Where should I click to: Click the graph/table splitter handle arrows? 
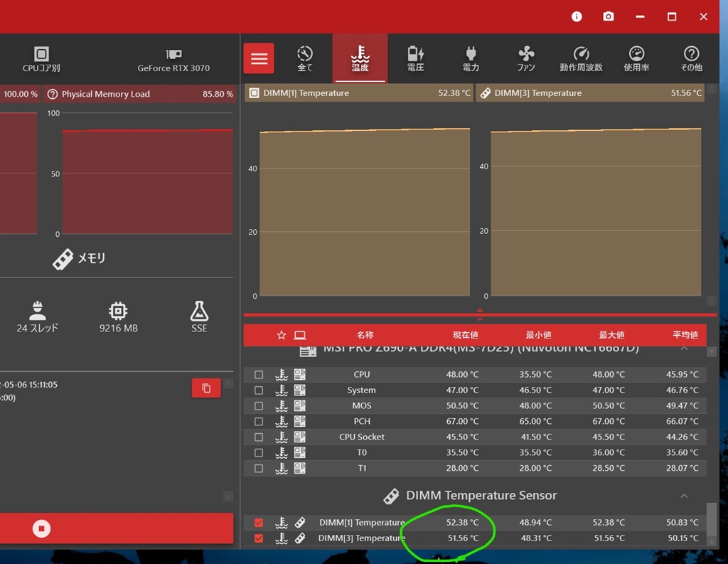(480, 314)
